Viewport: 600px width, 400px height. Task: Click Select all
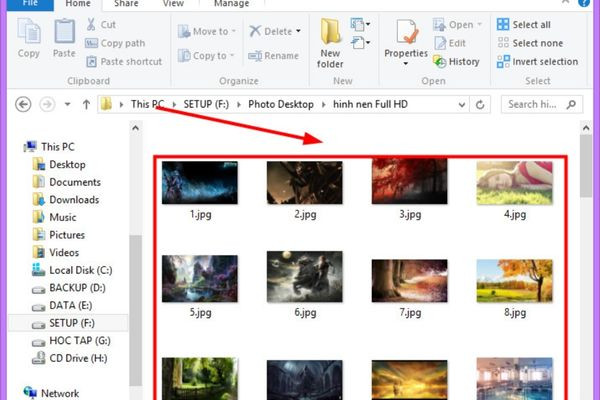tap(523, 24)
